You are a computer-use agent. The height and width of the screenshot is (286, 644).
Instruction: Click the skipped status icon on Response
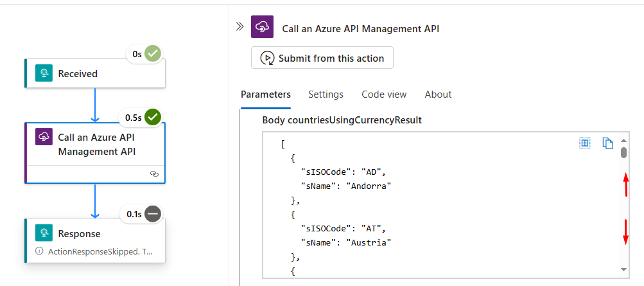(152, 213)
